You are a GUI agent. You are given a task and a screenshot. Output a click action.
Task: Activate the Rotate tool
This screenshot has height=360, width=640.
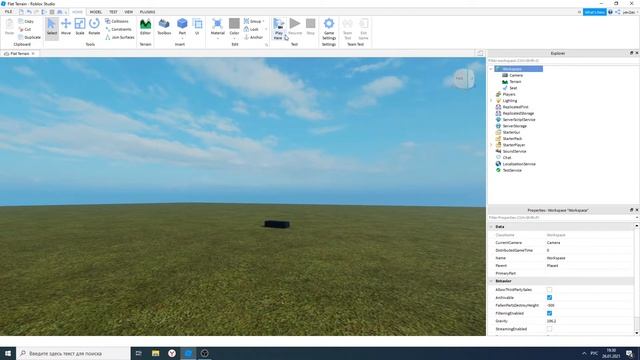94,27
